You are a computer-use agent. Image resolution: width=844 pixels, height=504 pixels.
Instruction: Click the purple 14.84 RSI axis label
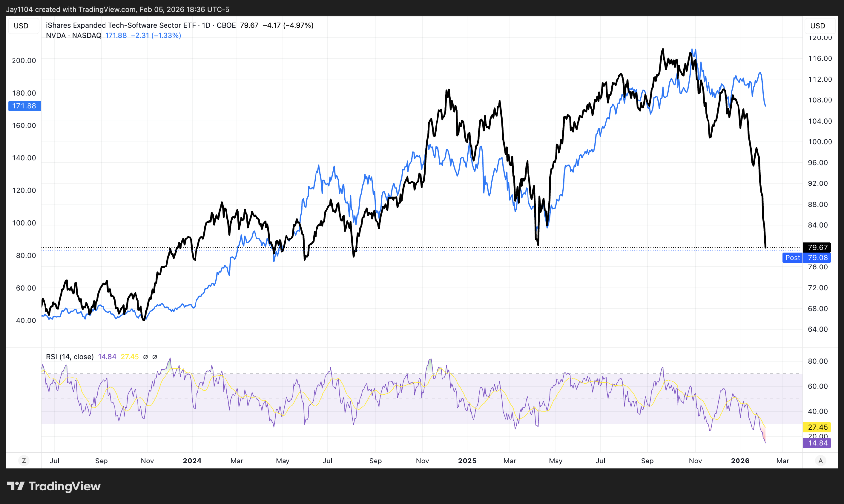[x=817, y=443]
